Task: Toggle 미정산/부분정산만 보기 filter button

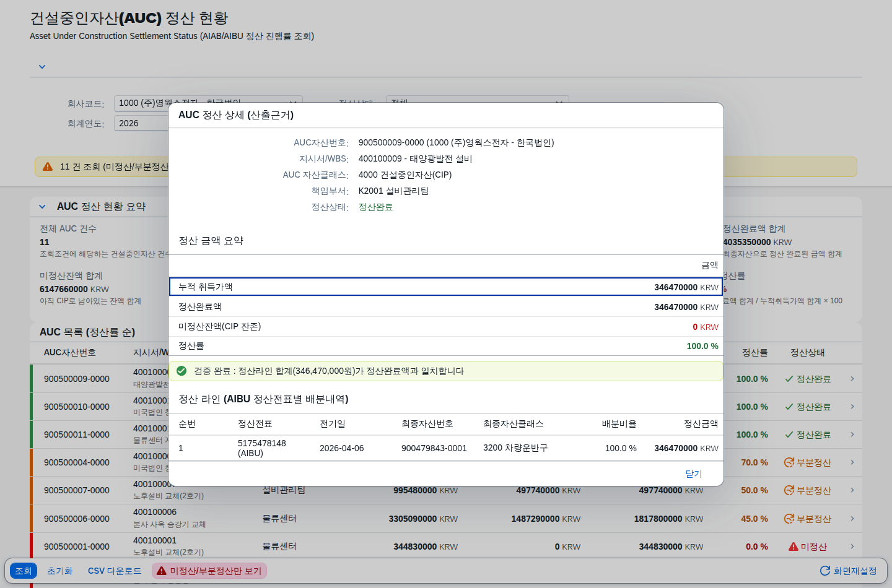Action: tap(209, 571)
